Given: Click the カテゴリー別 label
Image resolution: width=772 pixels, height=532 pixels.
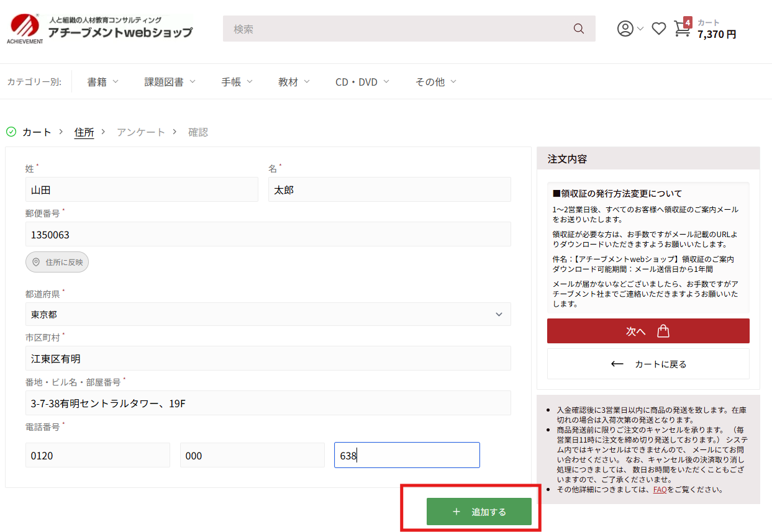Looking at the screenshot, I should point(34,82).
